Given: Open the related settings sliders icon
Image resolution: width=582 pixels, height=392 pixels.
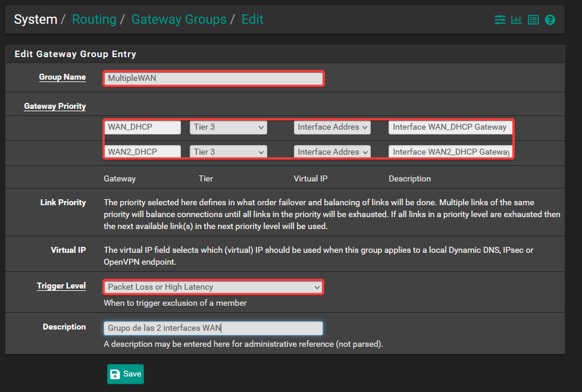Looking at the screenshot, I should coord(500,20).
